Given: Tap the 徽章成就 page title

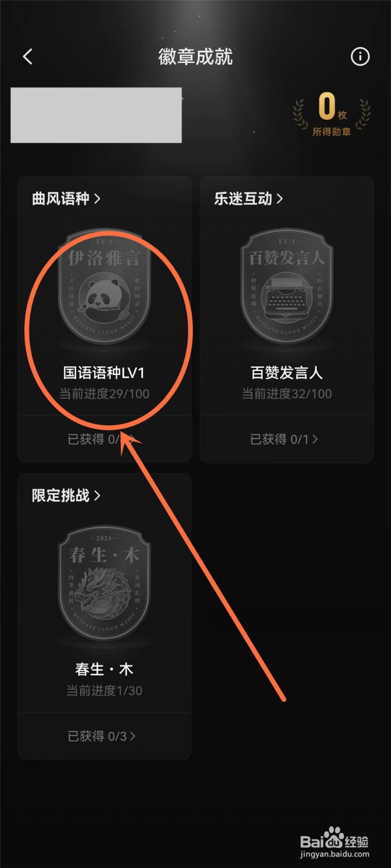Looking at the screenshot, I should pyautogui.click(x=195, y=56).
